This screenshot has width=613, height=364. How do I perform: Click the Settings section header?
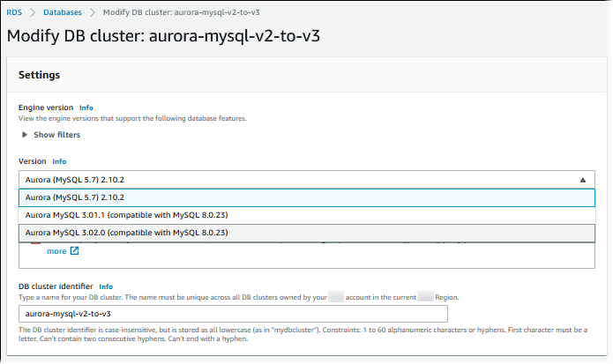pyautogui.click(x=40, y=76)
